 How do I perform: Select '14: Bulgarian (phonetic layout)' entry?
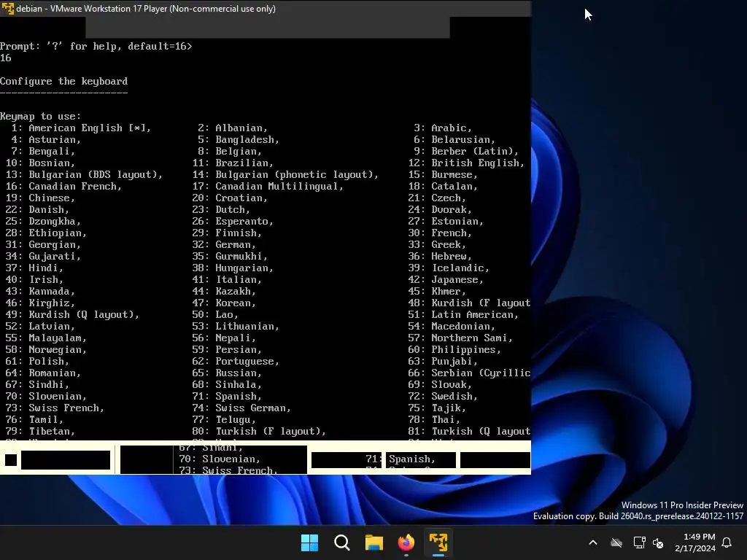coord(285,175)
